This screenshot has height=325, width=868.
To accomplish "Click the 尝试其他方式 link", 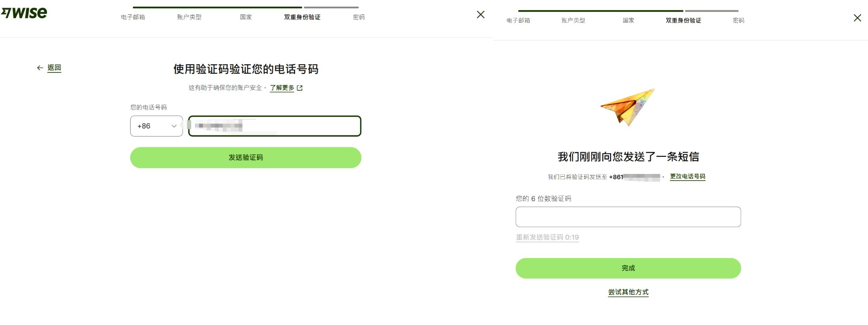I will coord(627,292).
